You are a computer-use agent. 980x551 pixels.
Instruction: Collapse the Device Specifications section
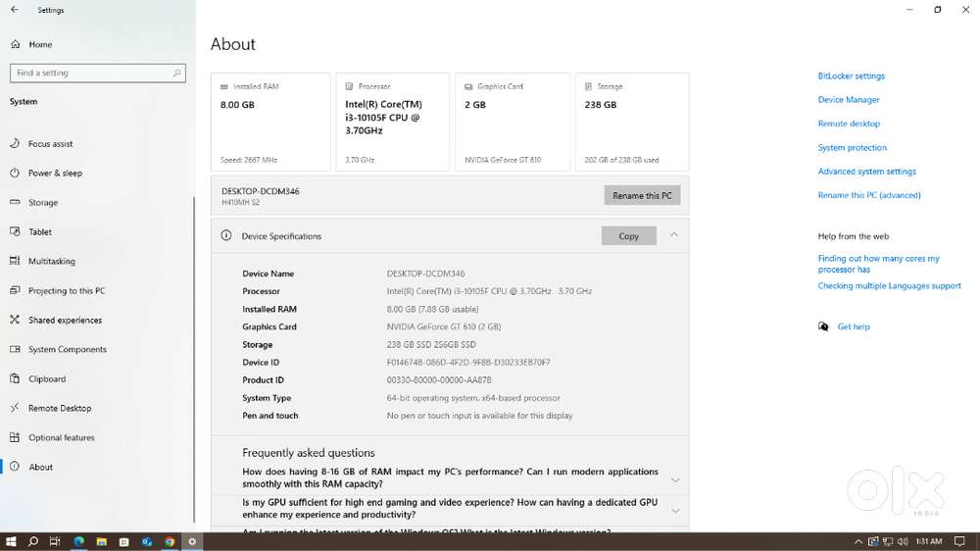674,235
